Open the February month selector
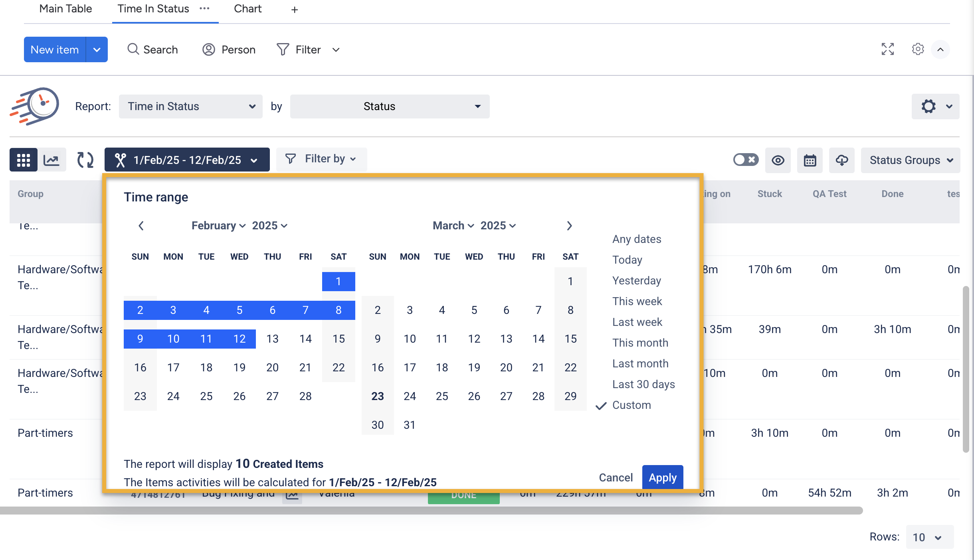 click(x=218, y=226)
